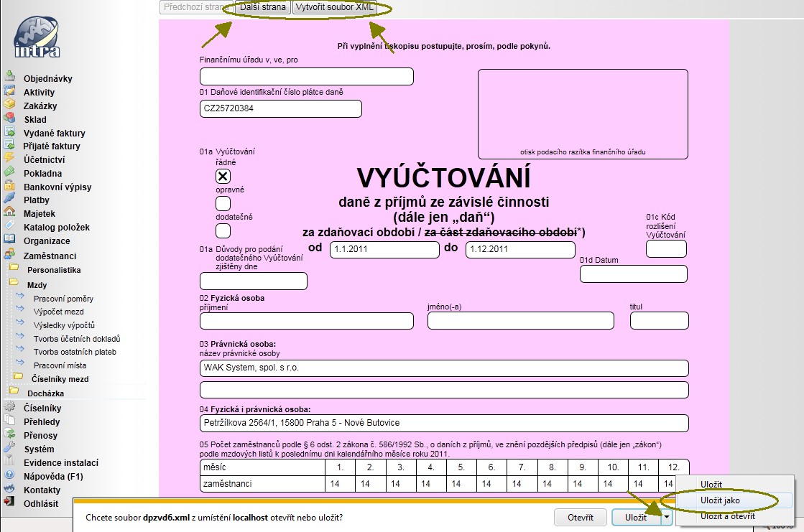Click the Daňové identifikační číslo input field
This screenshot has width=804, height=532.
click(280, 108)
